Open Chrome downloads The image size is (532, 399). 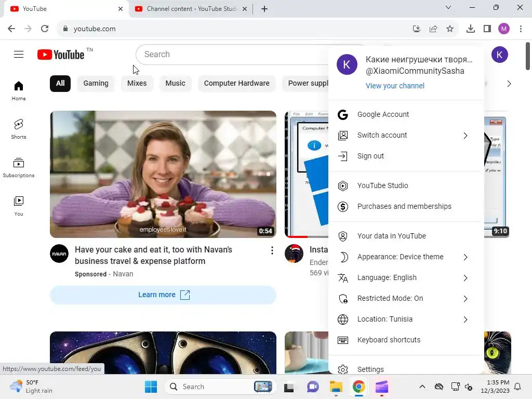coord(471,29)
